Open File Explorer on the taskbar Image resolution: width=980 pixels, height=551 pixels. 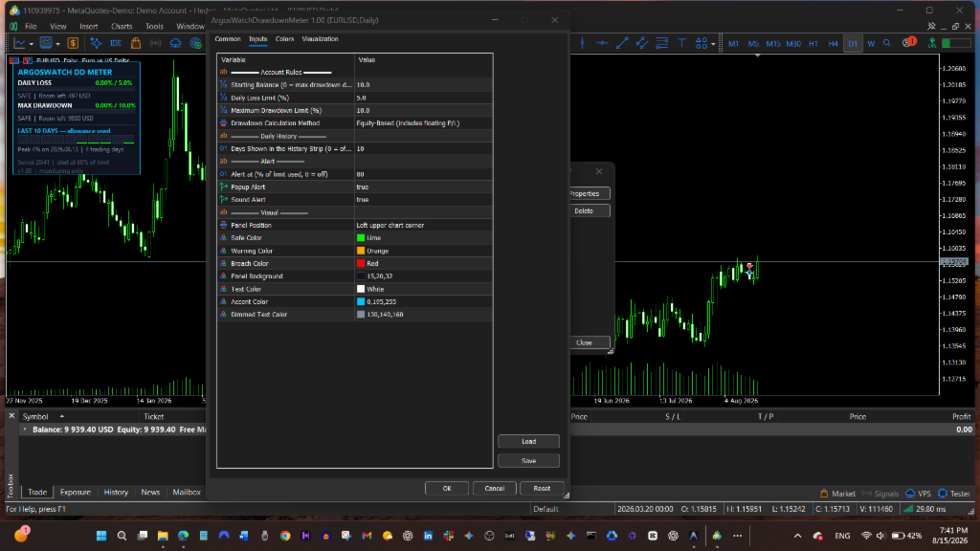point(163,536)
